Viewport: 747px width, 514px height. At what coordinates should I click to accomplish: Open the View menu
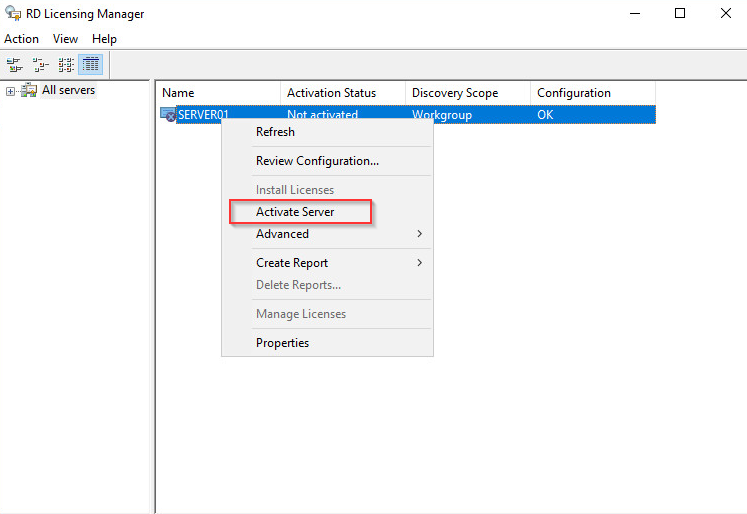[x=65, y=39]
